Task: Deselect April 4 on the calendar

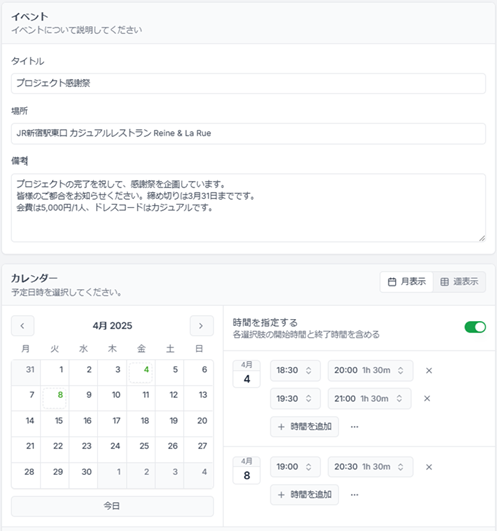Action: point(141,372)
